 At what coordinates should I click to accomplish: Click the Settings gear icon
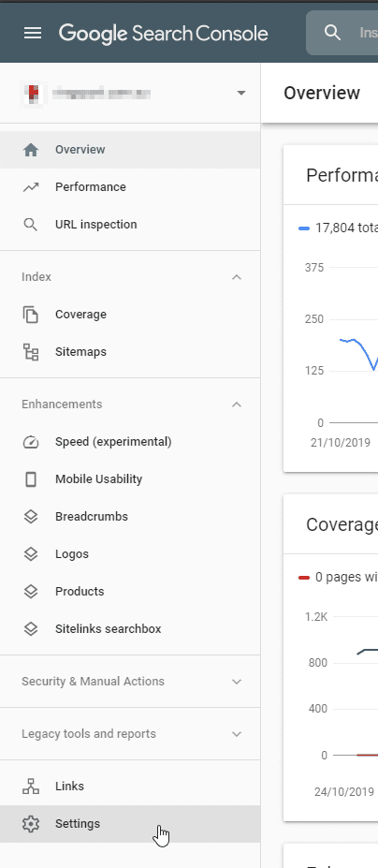click(31, 824)
